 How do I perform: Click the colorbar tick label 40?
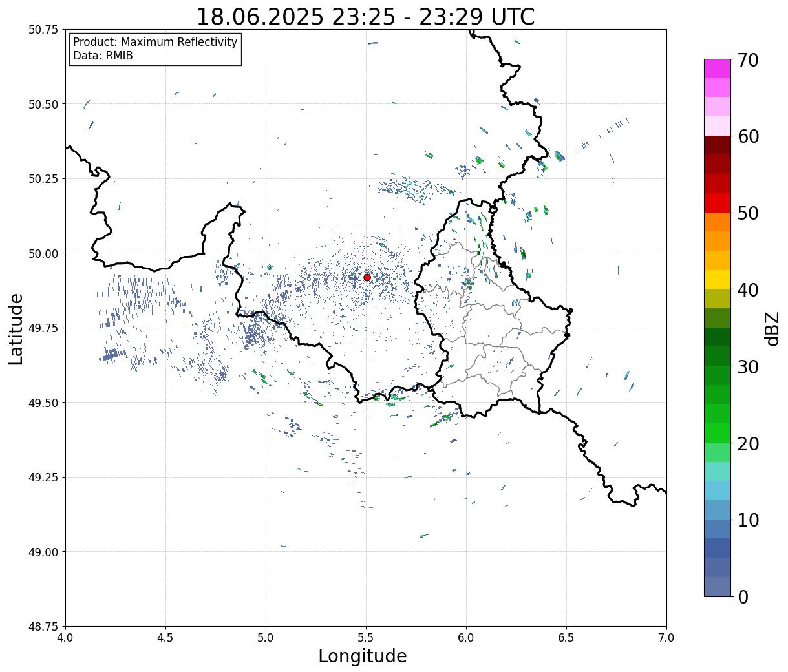click(x=747, y=290)
